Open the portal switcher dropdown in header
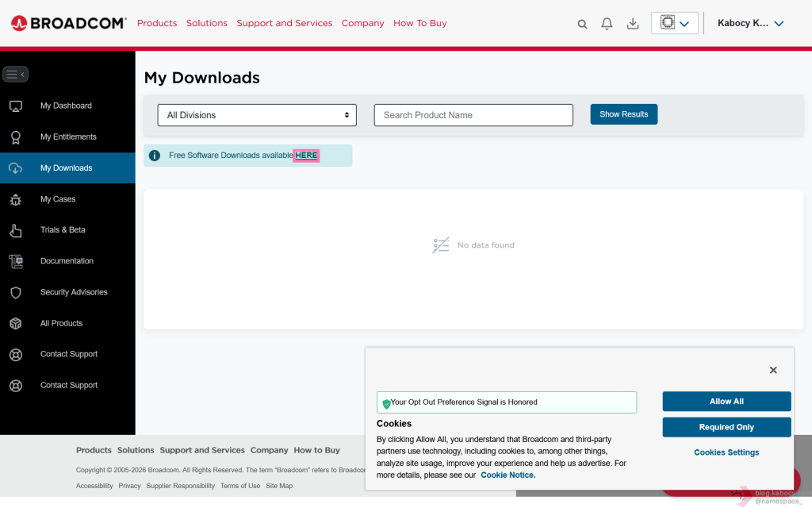The width and height of the screenshot is (812, 508). [675, 23]
